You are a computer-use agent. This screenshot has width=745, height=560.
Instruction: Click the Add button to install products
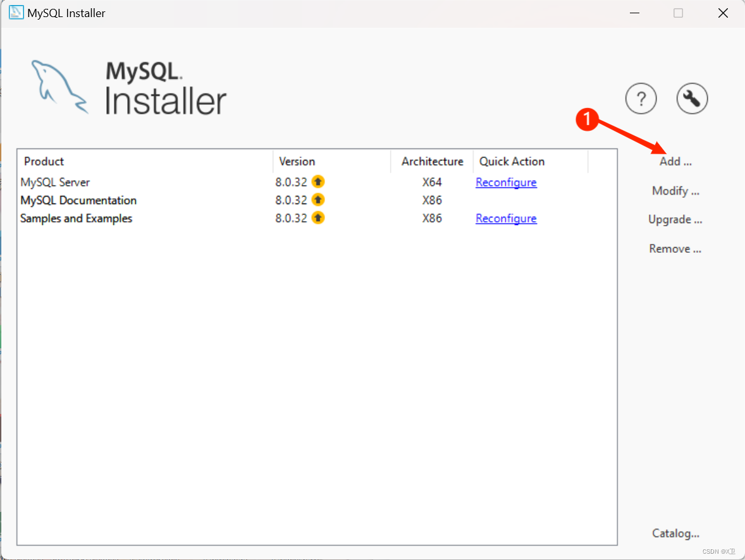tap(675, 161)
